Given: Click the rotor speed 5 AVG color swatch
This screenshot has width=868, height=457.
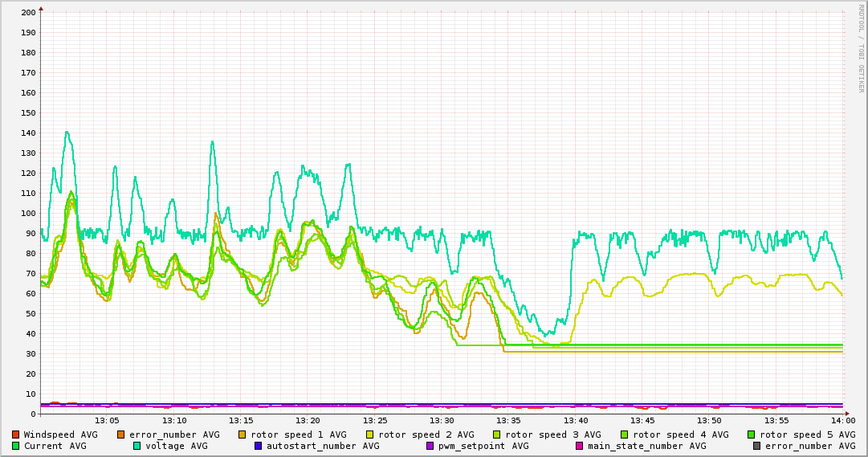Looking at the screenshot, I should (752, 435).
